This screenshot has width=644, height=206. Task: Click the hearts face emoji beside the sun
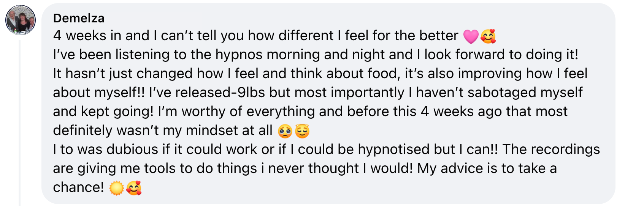pos(134,188)
